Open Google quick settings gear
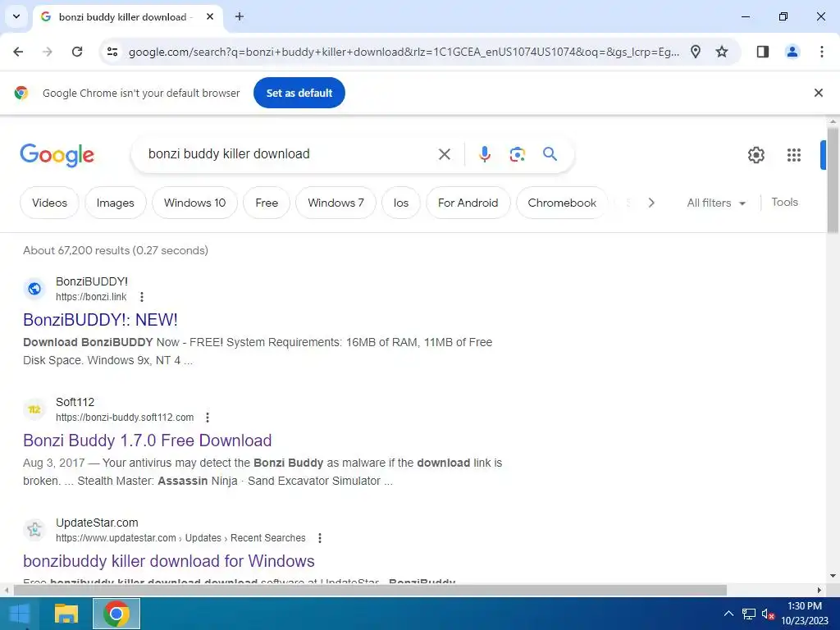840x630 pixels. point(756,155)
